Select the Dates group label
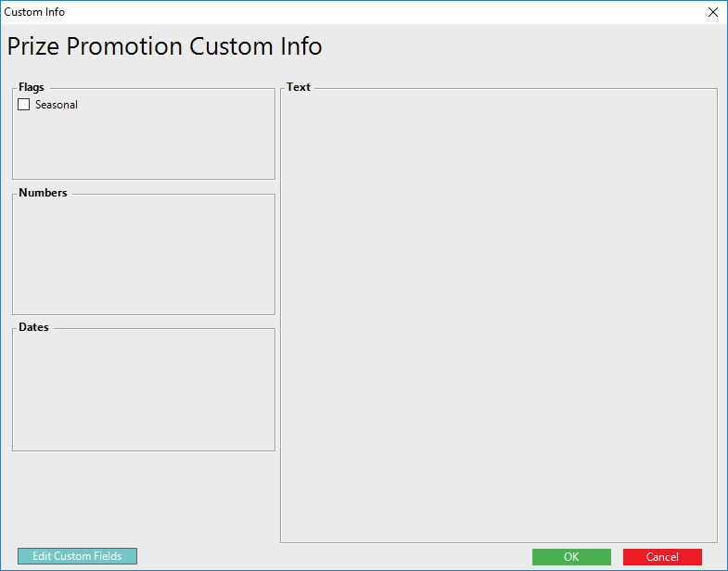This screenshot has width=728, height=571. point(33,327)
